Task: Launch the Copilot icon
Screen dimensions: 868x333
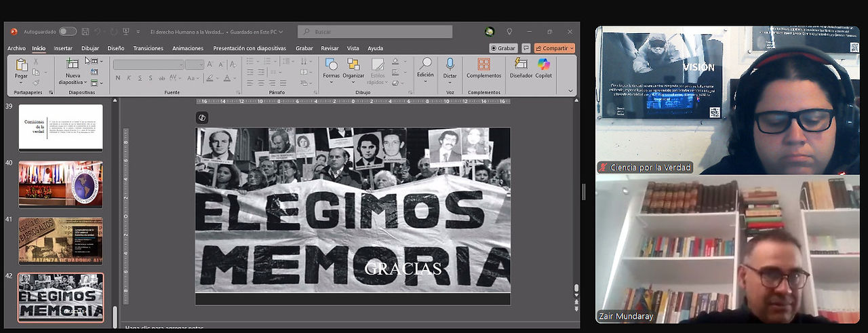Action: pos(544,68)
